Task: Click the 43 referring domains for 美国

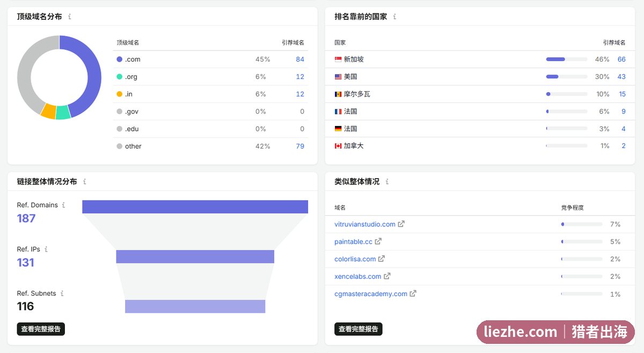Action: coord(621,77)
